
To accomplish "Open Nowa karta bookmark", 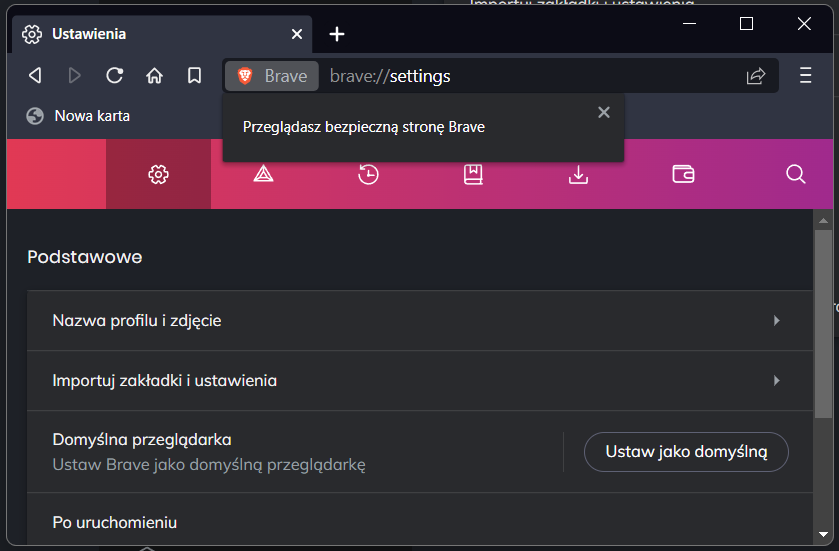I will tap(78, 116).
